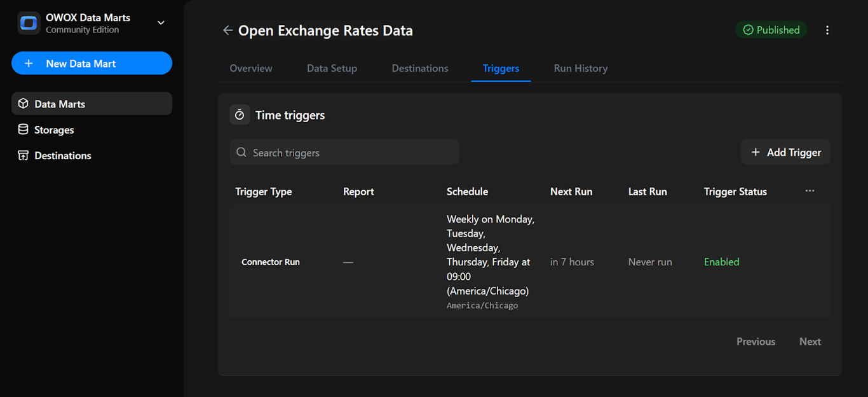Switch to the Run History tab
Viewport: 868px width, 397px height.
(x=581, y=68)
